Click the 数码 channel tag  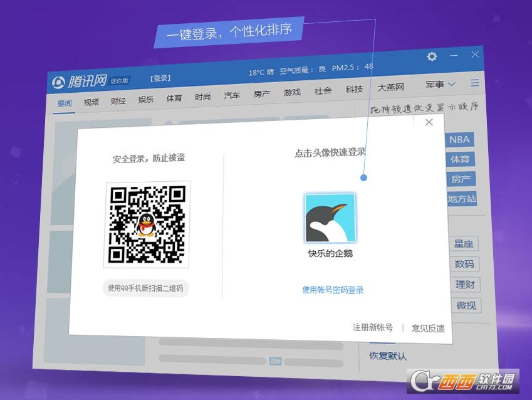(x=465, y=264)
